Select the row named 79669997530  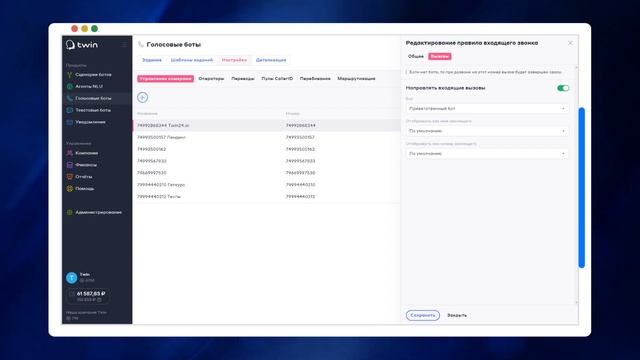[x=267, y=173]
